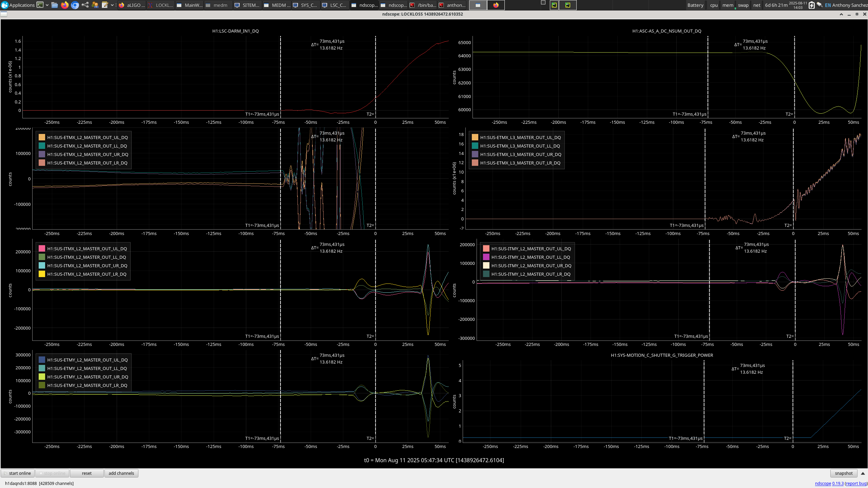Switch to the aLIGO Firefox window
Screen dimensions: 868x488
pos(132,5)
